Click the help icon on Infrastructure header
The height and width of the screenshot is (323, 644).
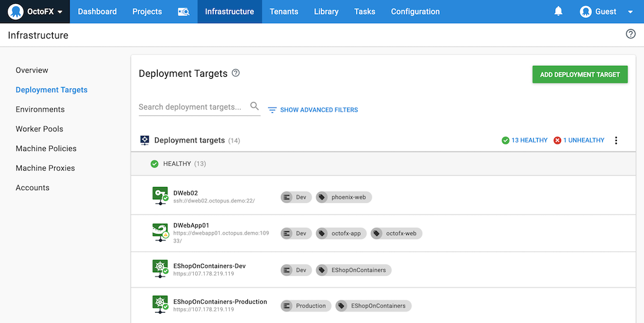[630, 34]
